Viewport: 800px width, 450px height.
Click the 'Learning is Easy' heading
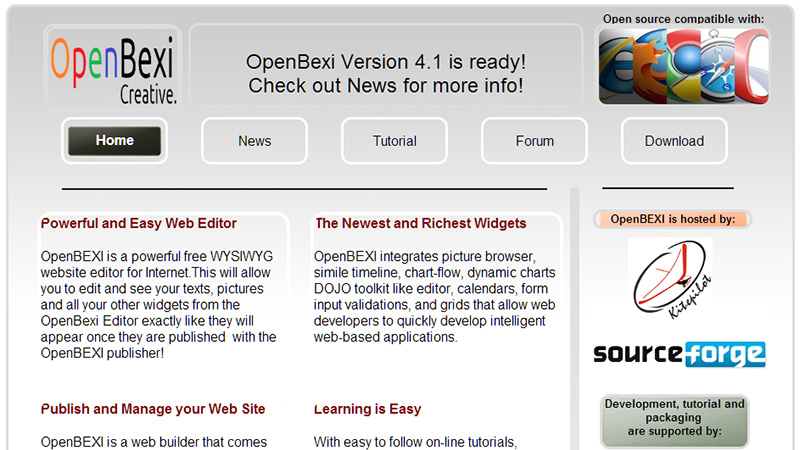click(x=367, y=409)
